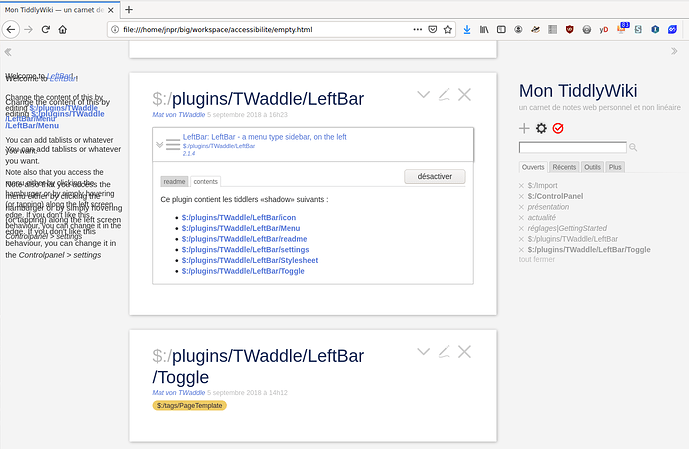Show site information icon in address bar
Viewport: 689px width, 449px height.
pos(115,29)
